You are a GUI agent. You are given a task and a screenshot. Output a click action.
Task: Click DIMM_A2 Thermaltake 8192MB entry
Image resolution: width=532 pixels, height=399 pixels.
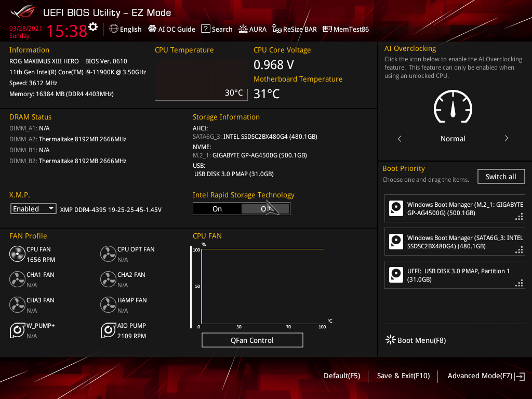click(x=68, y=139)
